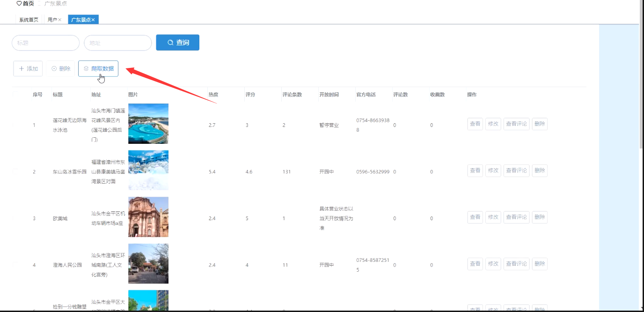The image size is (644, 312).
Task: Click the phone number 0596-5632999
Action: click(373, 172)
